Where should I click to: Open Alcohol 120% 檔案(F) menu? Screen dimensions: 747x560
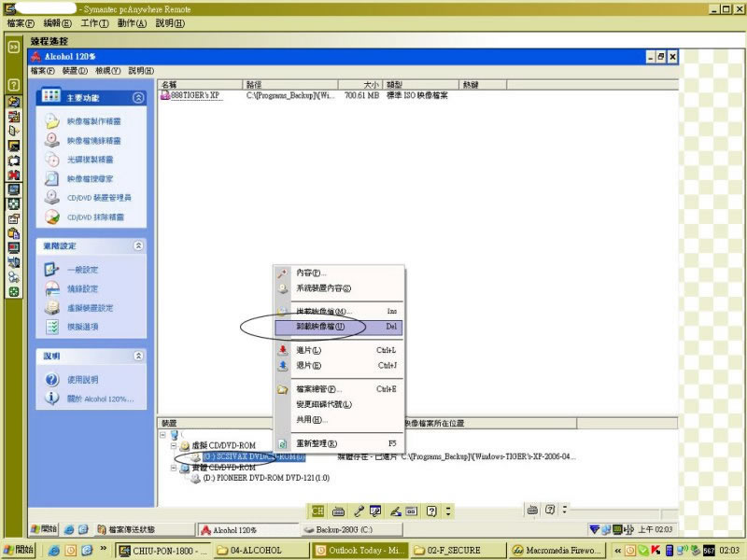(42, 71)
